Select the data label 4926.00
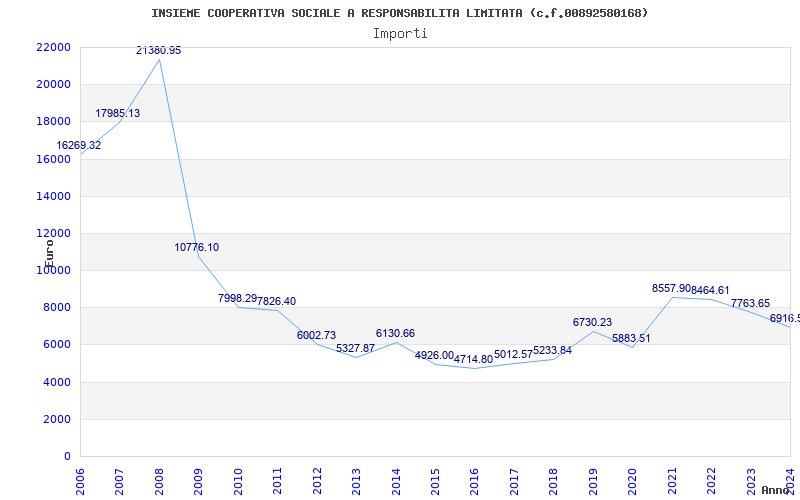This screenshot has width=800, height=500. click(x=434, y=356)
